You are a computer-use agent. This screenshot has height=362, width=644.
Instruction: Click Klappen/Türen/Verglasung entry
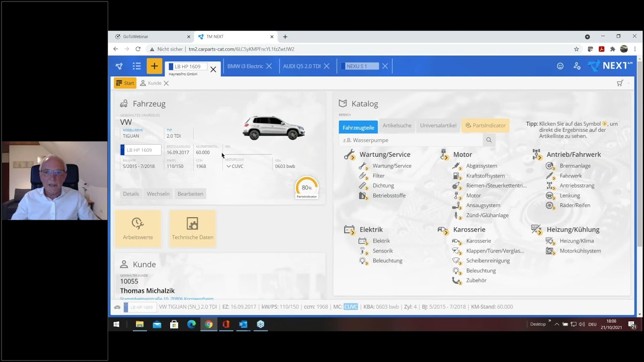click(495, 251)
